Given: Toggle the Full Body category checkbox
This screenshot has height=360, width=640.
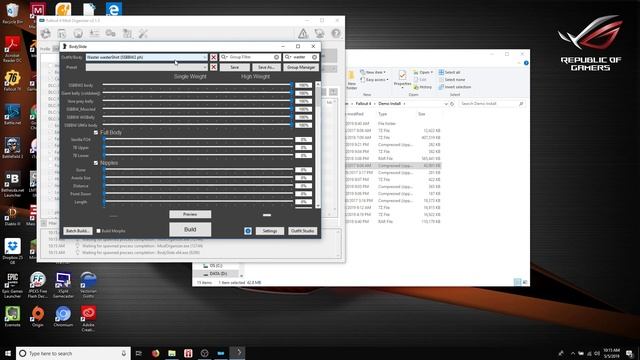Looking at the screenshot, I should tap(96, 133).
